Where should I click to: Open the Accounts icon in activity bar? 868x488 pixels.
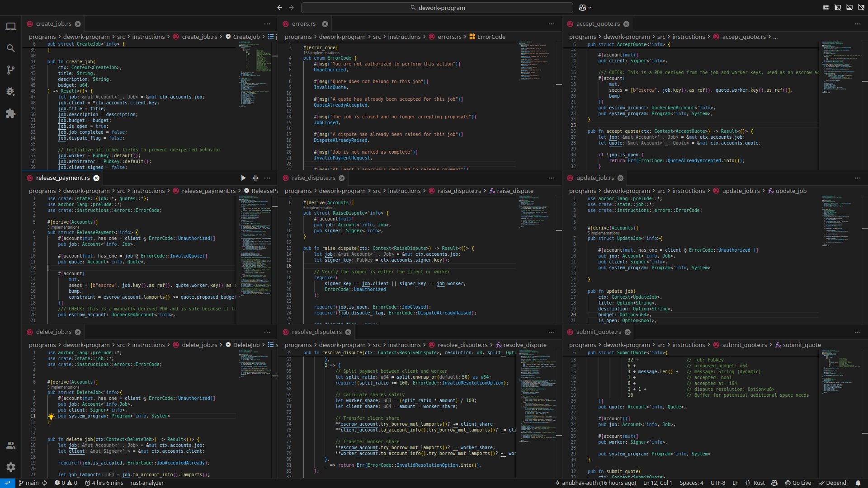(x=11, y=446)
